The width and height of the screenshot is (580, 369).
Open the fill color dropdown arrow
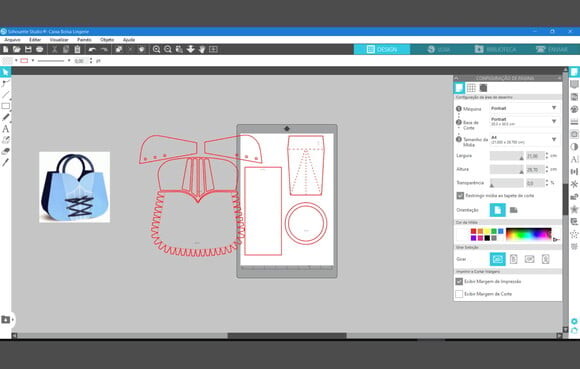[16, 61]
